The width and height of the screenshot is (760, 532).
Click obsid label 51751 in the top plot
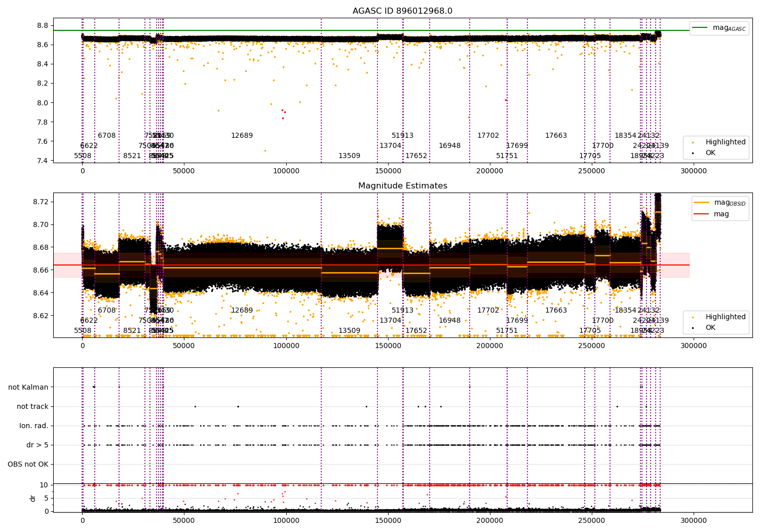pos(507,156)
